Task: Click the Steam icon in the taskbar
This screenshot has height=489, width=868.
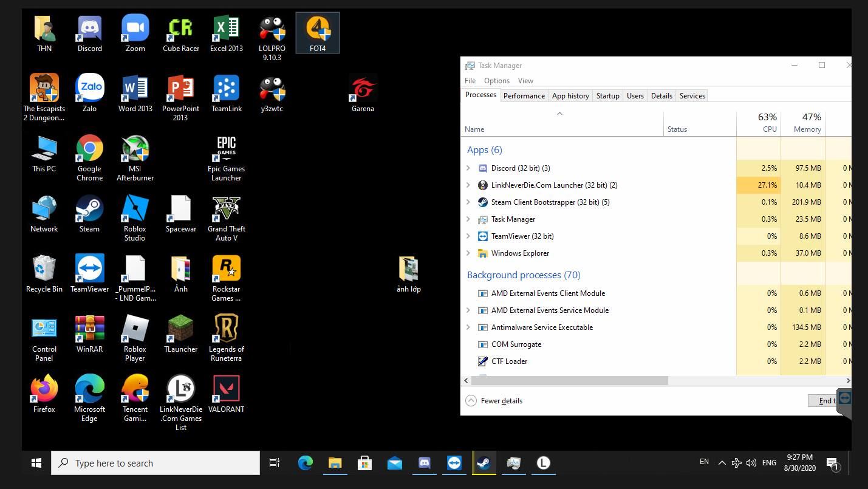Action: click(x=484, y=463)
